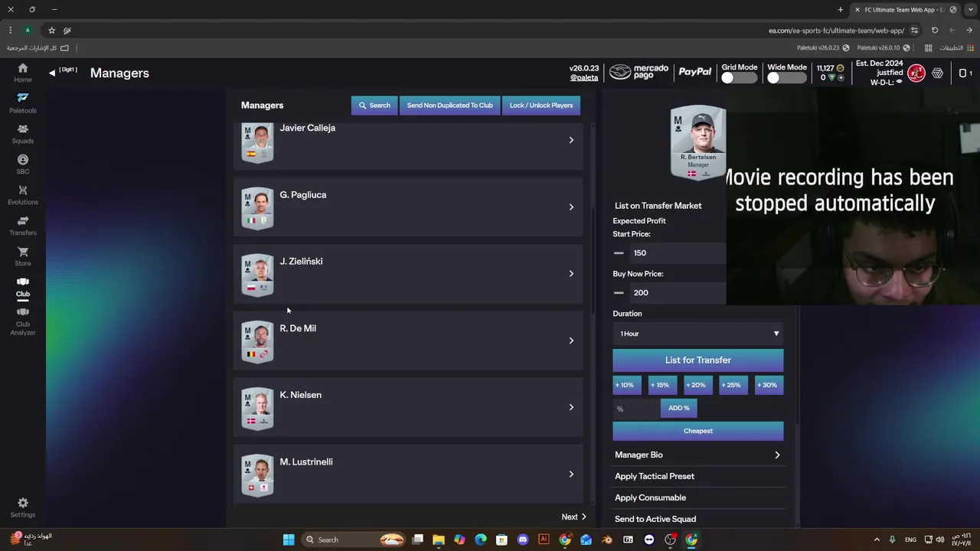Screen dimensions: 980x551
Task: Click the browser reload button
Action: click(935, 31)
